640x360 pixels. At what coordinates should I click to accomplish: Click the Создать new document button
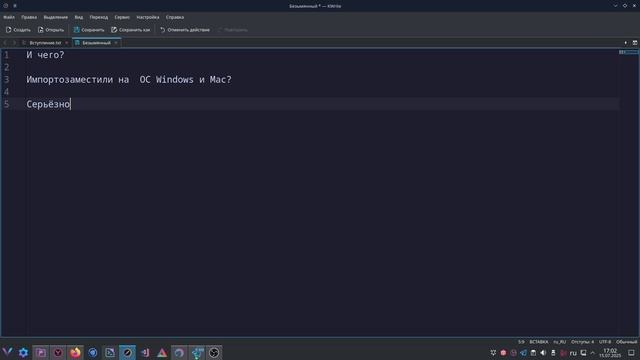(18, 30)
